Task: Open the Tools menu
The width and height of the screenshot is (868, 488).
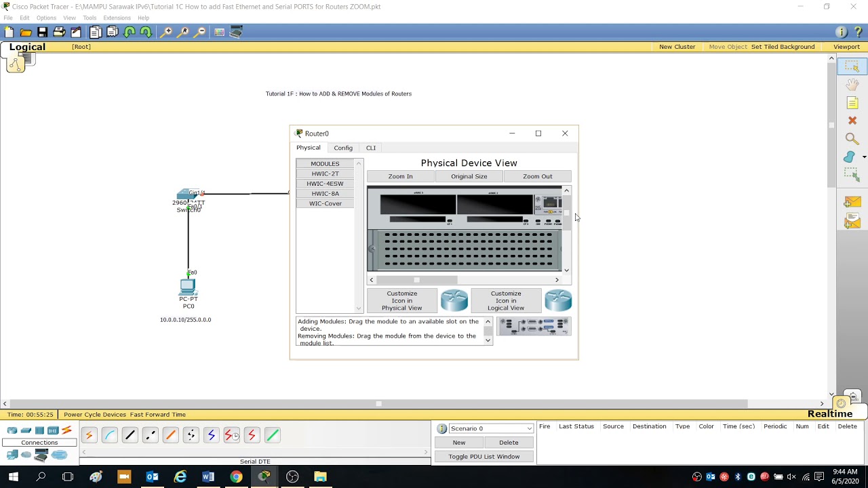Action: 90,18
